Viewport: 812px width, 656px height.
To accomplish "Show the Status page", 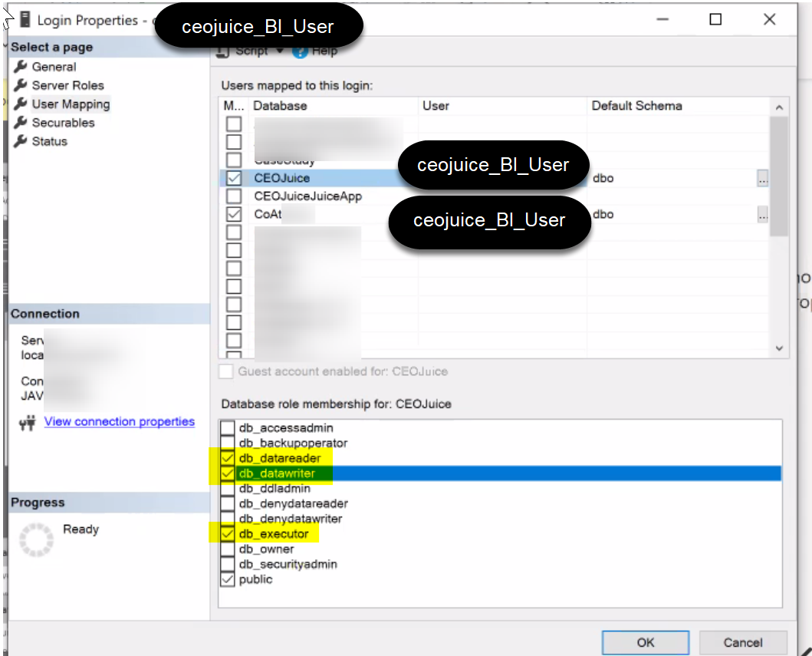I will (x=50, y=141).
